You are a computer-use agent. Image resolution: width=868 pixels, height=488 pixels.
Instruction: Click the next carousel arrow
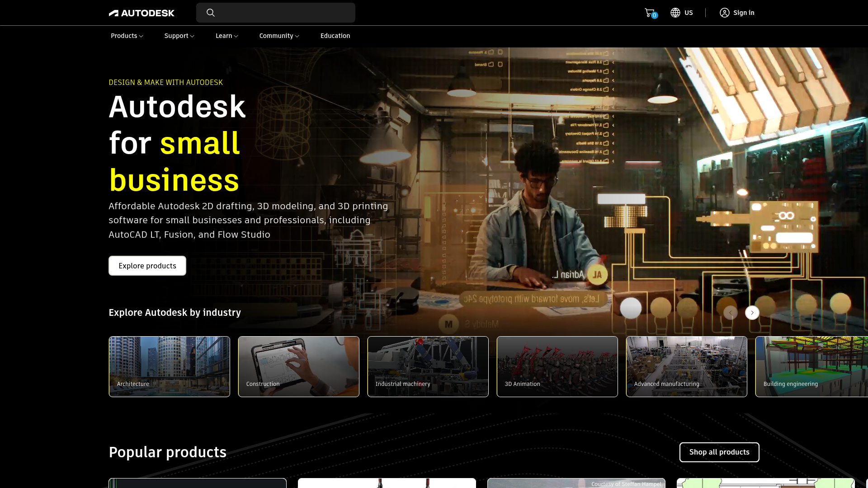[752, 313]
